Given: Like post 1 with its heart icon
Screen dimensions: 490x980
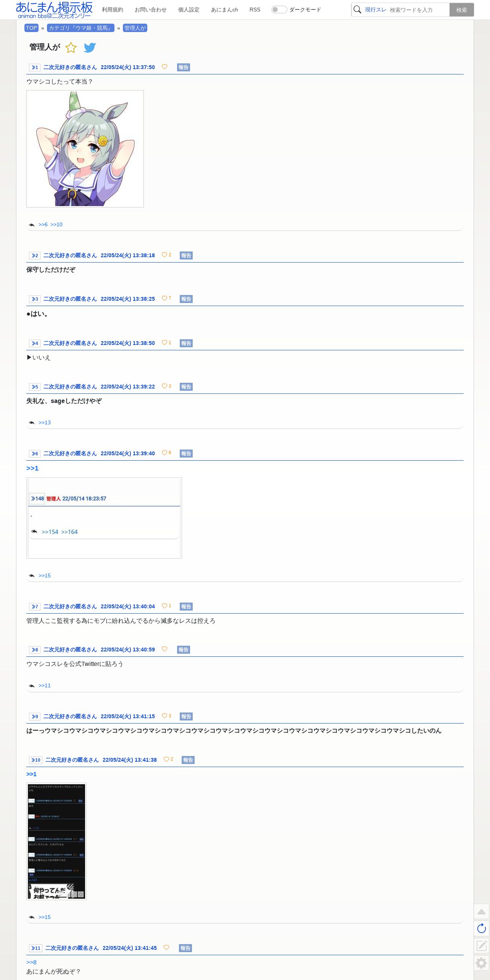Looking at the screenshot, I should click(x=164, y=67).
